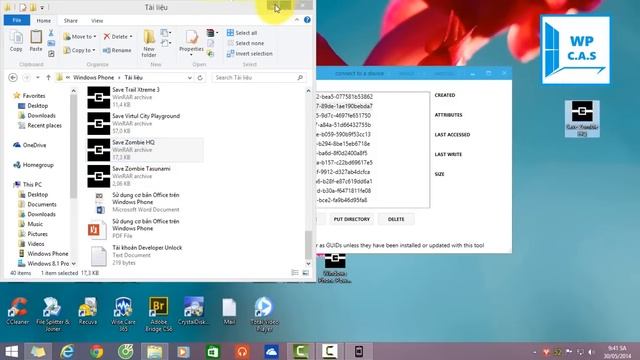Expand the address bar history dropdown

tap(190, 78)
